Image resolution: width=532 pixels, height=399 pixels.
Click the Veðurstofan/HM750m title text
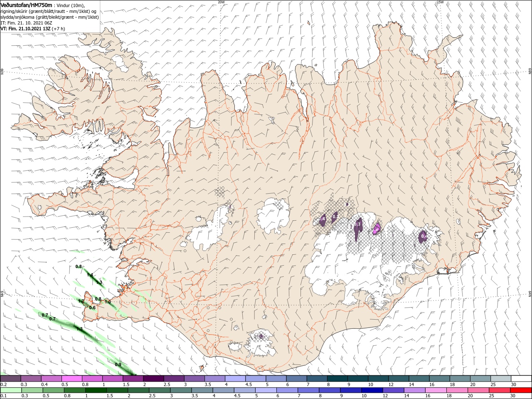coord(26,5)
